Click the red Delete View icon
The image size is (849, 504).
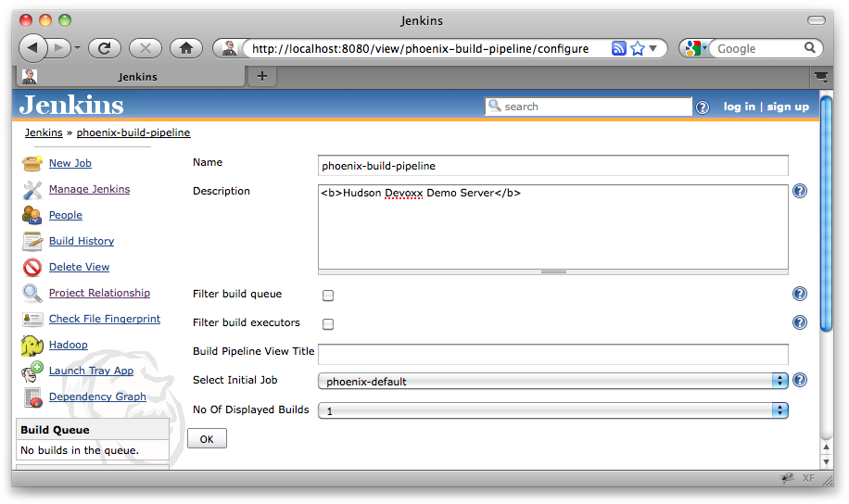click(x=32, y=268)
